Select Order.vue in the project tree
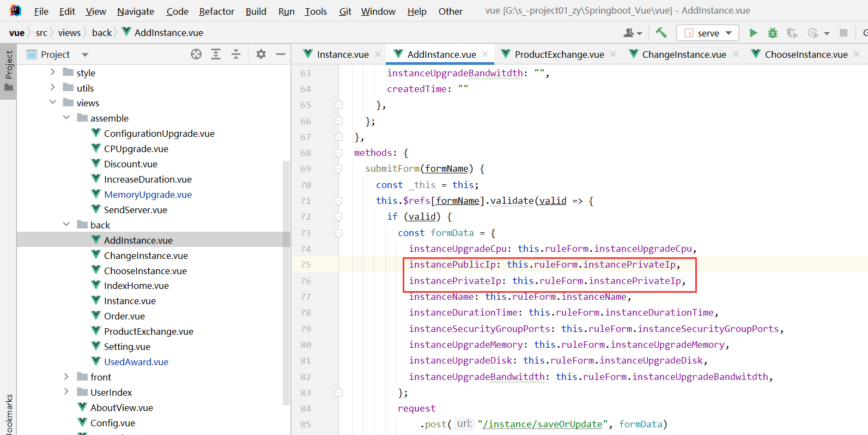 [x=124, y=316]
